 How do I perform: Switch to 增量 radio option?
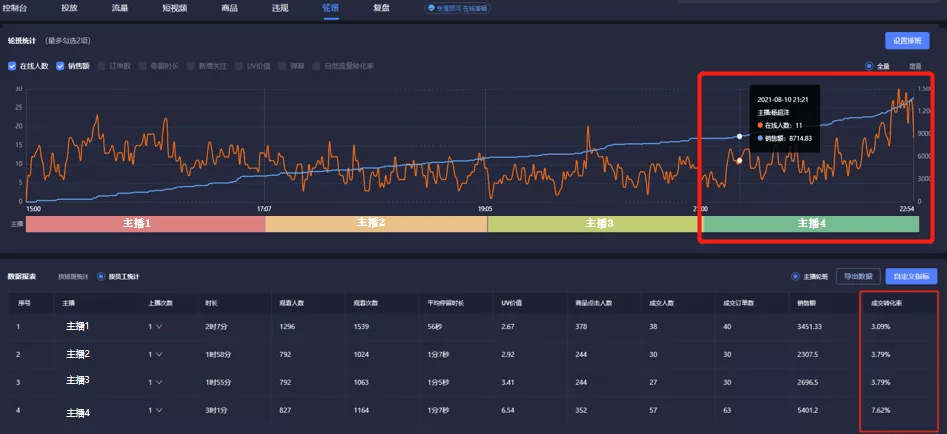click(x=914, y=66)
